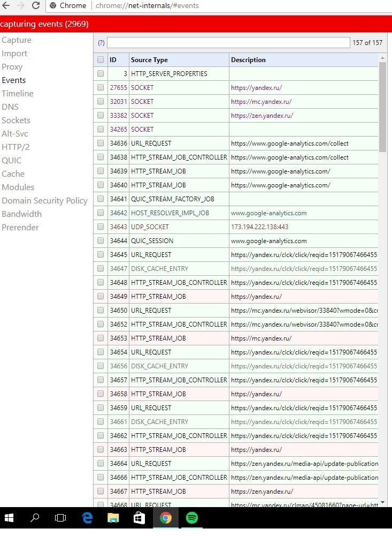
Task: Switch to Chrome on taskbar
Action: tap(166, 518)
